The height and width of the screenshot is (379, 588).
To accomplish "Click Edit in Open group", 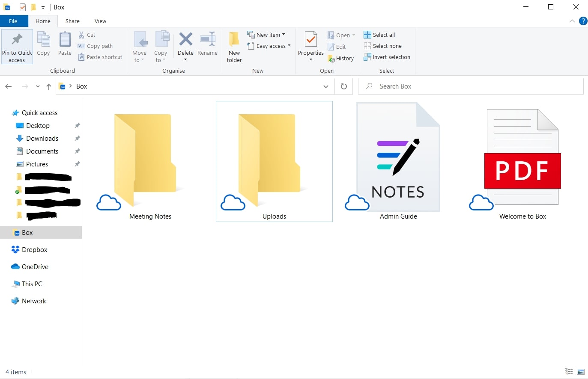I will 337,47.
